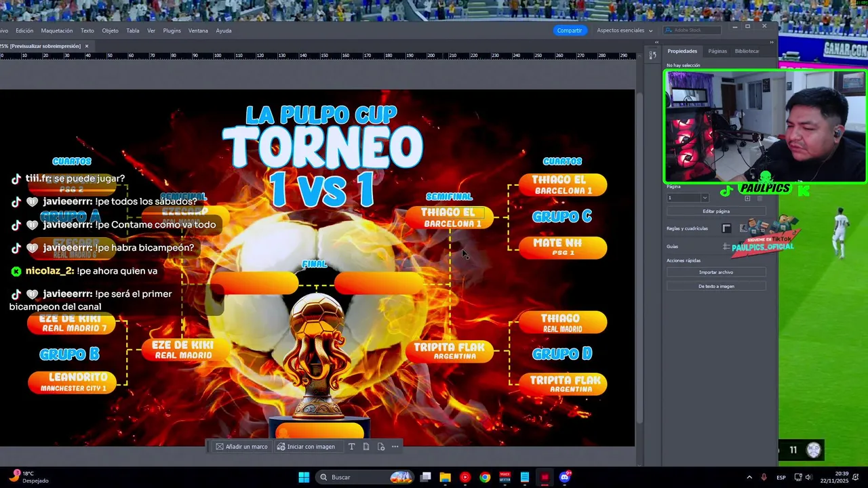
Task: Toggle guides icon in Guías row
Action: (726, 247)
